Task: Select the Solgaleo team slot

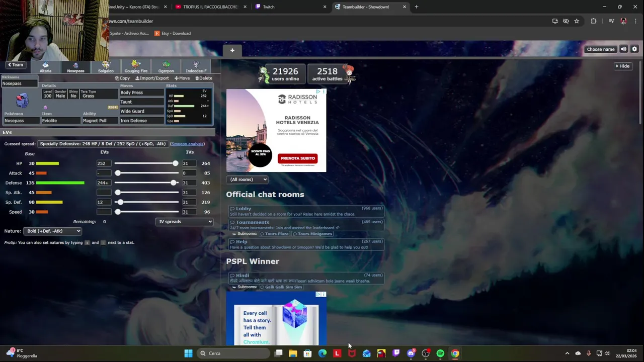Action: click(x=106, y=67)
